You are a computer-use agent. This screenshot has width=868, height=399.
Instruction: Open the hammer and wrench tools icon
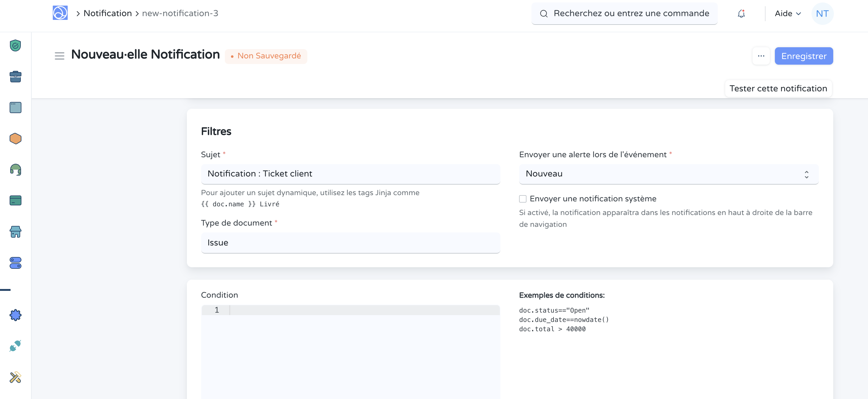click(x=16, y=377)
